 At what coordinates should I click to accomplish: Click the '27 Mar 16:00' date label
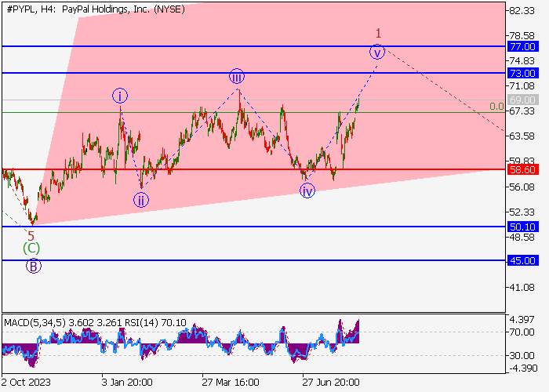pyautogui.click(x=231, y=382)
